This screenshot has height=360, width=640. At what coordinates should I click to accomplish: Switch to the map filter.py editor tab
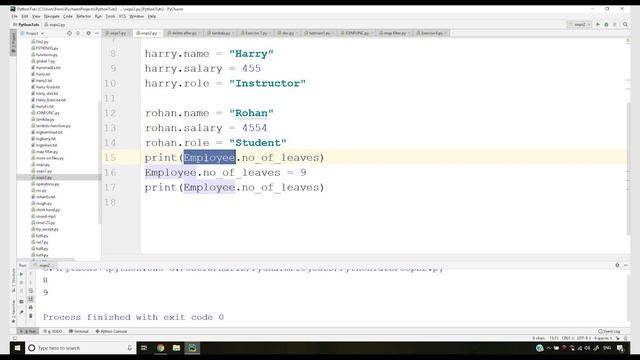(x=394, y=33)
